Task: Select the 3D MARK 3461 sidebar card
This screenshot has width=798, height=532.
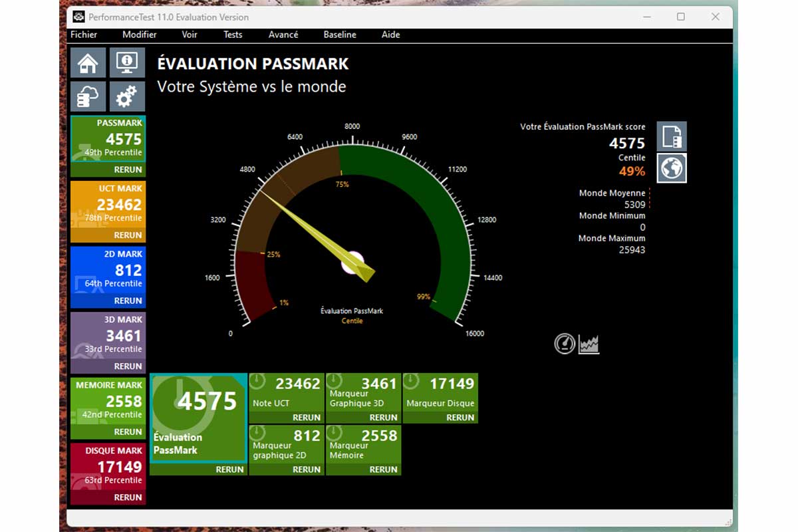Action: [108, 336]
